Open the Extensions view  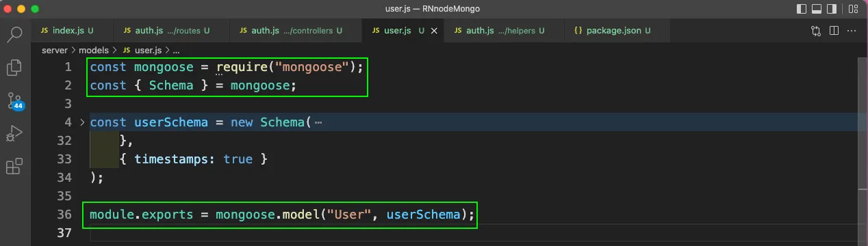(14, 167)
